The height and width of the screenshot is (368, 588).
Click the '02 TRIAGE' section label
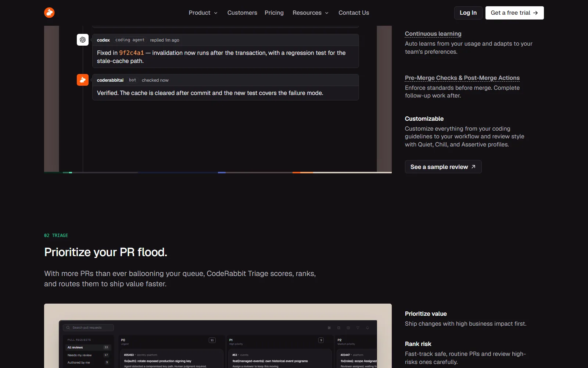coord(56,236)
